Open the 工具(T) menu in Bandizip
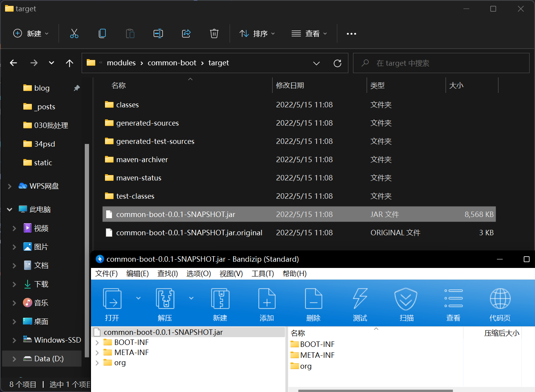Image resolution: width=535 pixels, height=392 pixels. (x=262, y=274)
